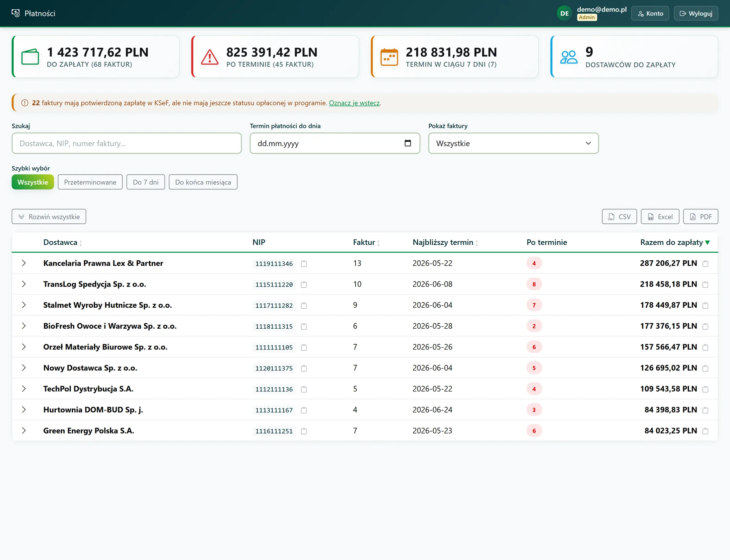The width and height of the screenshot is (730, 560).
Task: Click the po terminie badge 8
Action: [534, 284]
